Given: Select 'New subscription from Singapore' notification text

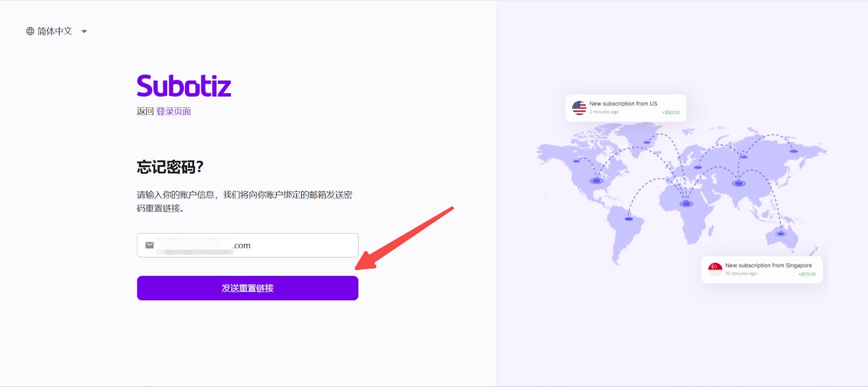Looking at the screenshot, I should 768,266.
